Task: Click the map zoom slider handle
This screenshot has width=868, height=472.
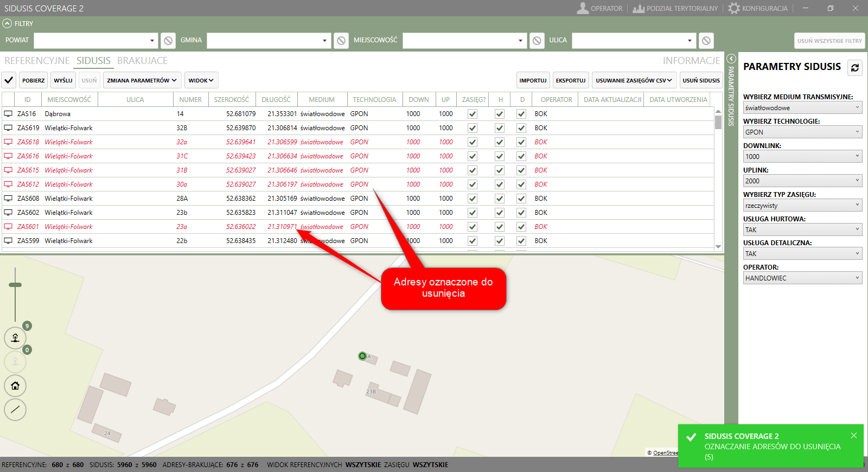Action: [x=15, y=285]
